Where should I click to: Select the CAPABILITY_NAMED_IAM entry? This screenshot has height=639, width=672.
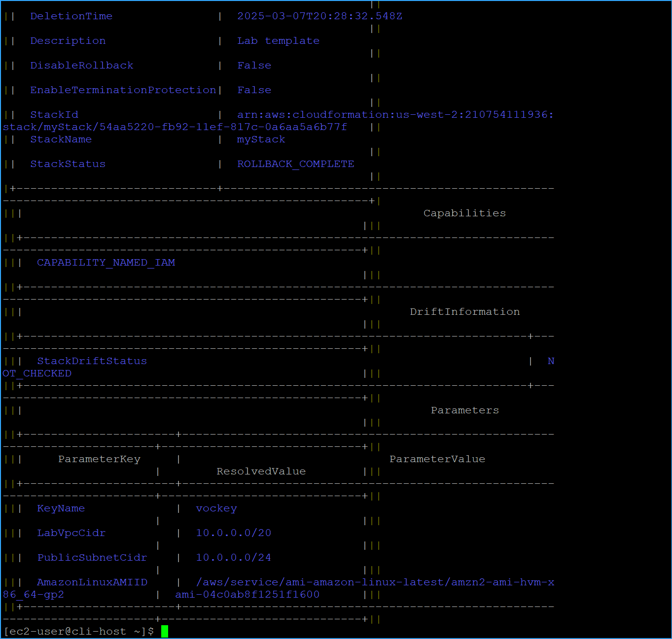106,262
